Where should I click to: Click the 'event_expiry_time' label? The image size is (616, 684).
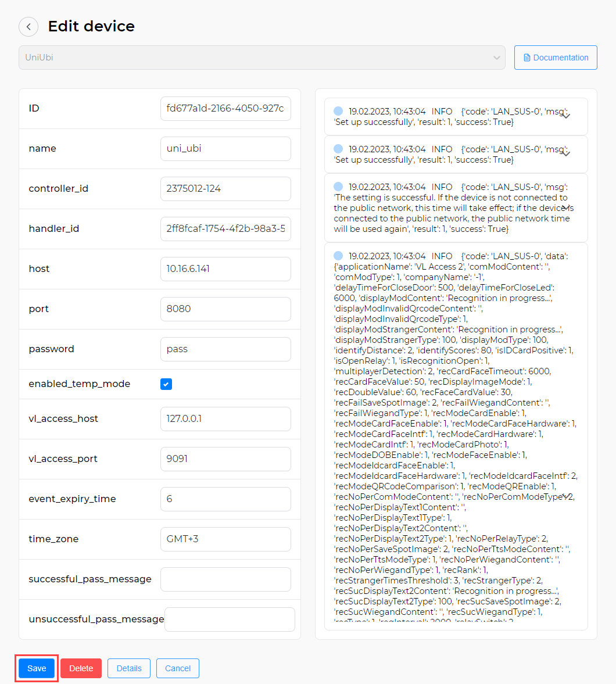click(x=73, y=499)
